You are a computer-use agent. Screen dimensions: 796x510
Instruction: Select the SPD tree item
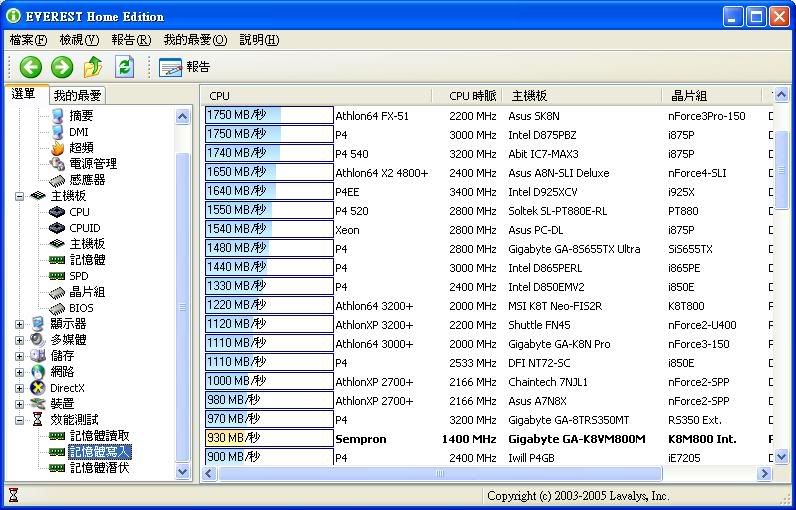79,276
